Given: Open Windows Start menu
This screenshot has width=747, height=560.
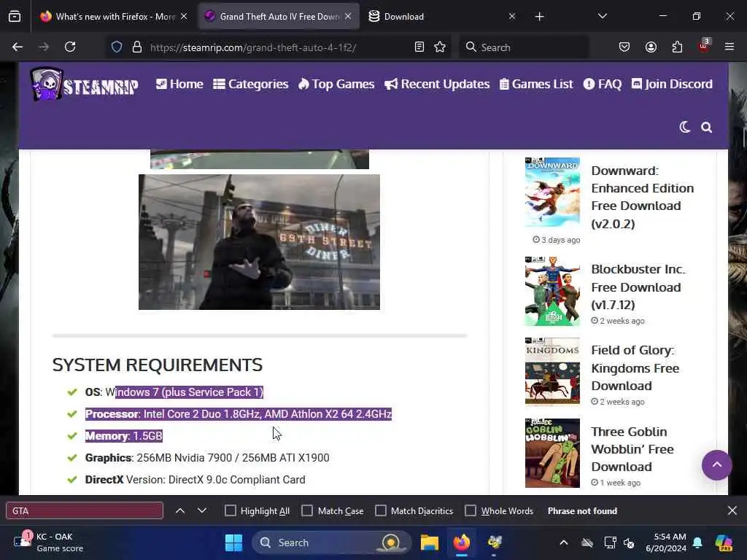Looking at the screenshot, I should 233,542.
